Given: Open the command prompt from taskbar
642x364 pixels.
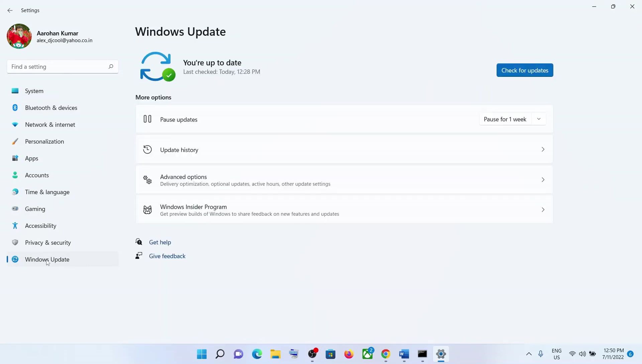Looking at the screenshot, I should point(423,354).
